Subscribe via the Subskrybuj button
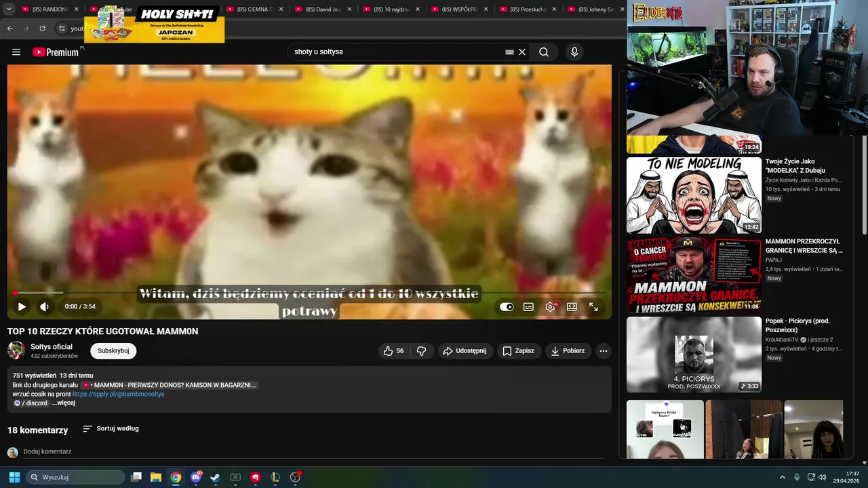Screen dimensions: 868x488 [x=113, y=350]
